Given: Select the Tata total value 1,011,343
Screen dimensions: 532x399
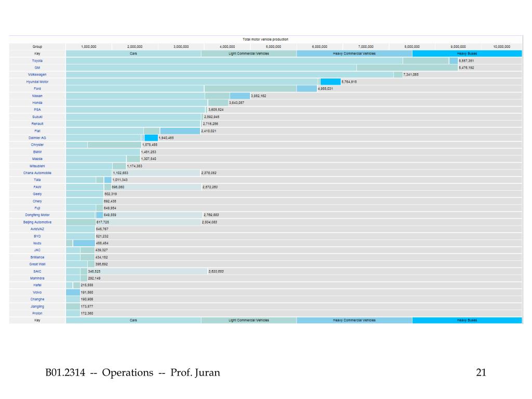Looking at the screenshot, I should click(x=120, y=180).
